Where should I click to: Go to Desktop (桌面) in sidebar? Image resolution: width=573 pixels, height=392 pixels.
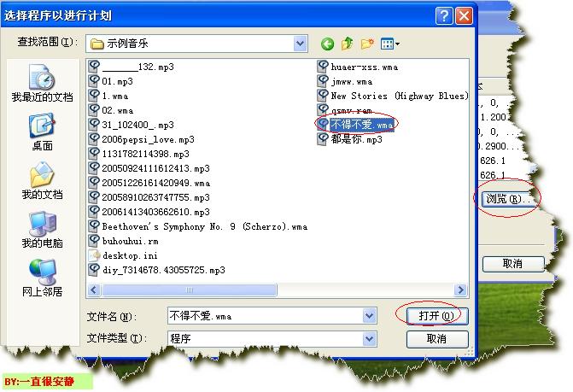pyautogui.click(x=42, y=132)
